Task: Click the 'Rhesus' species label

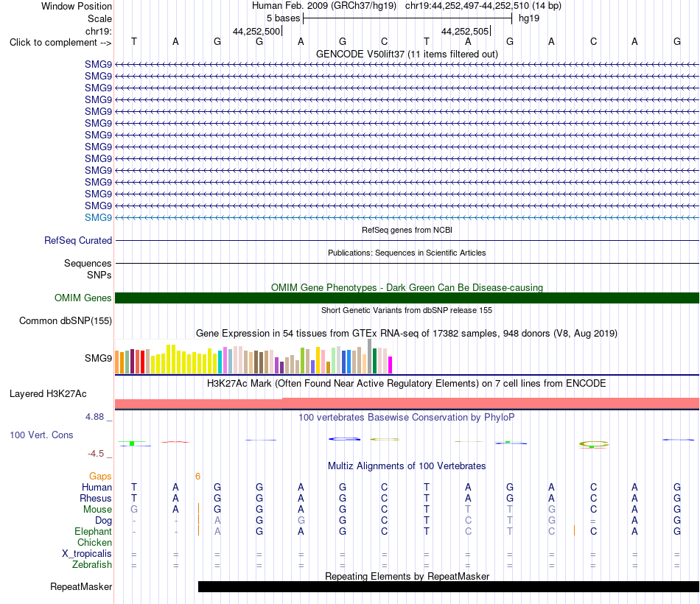Action: [x=96, y=498]
